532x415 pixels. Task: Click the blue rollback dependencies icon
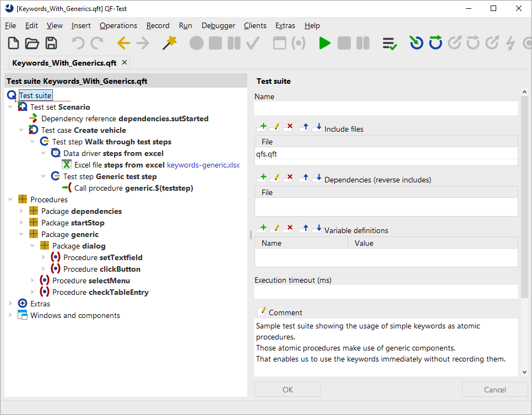(416, 43)
